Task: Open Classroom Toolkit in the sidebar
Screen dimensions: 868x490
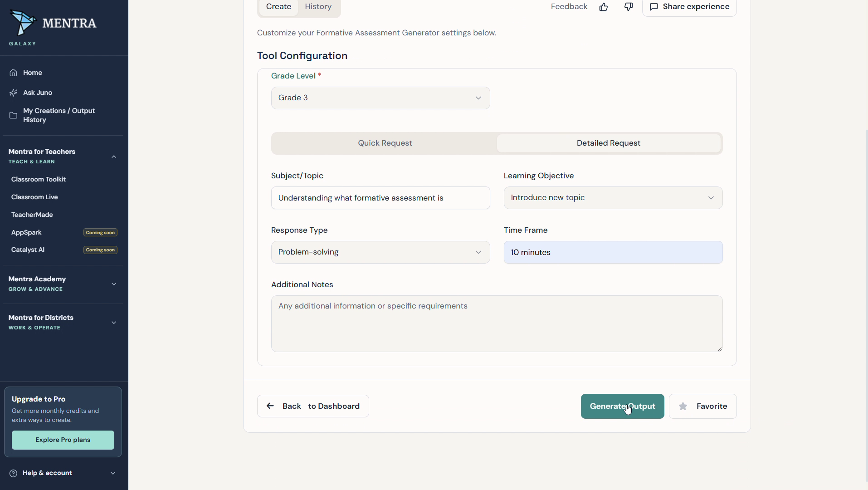Action: click(x=39, y=179)
